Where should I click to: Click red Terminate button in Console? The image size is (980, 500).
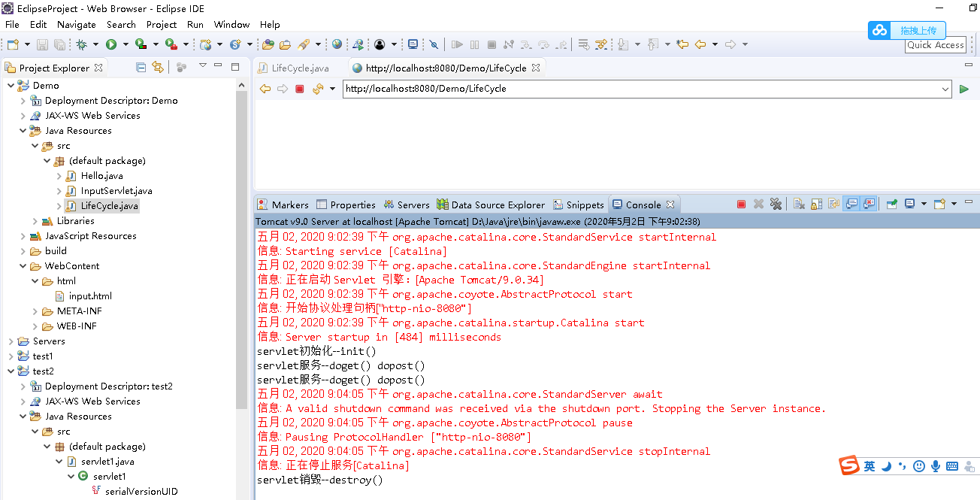coord(741,204)
